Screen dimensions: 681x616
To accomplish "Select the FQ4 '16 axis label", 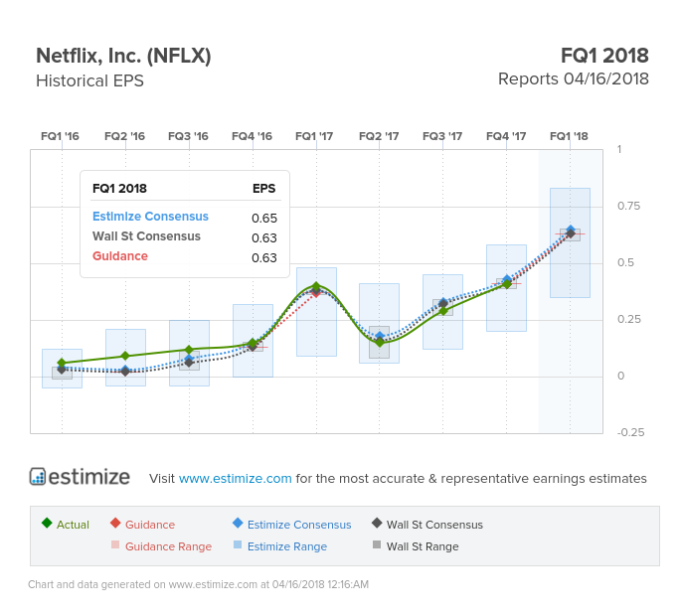I will (252, 136).
